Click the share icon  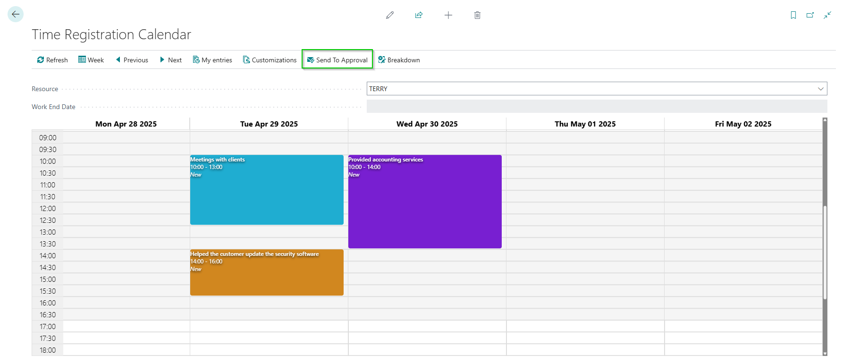pyautogui.click(x=419, y=15)
